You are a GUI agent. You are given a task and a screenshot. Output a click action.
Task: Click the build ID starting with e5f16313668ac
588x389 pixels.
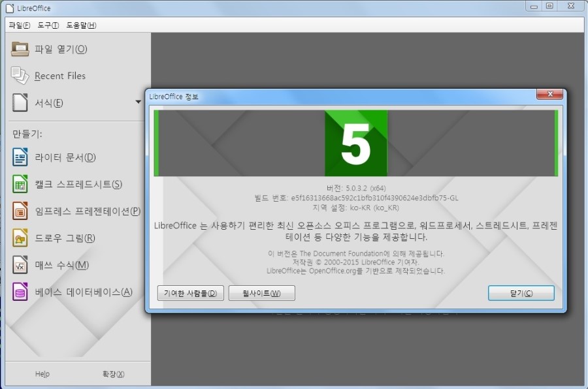[x=374, y=198]
